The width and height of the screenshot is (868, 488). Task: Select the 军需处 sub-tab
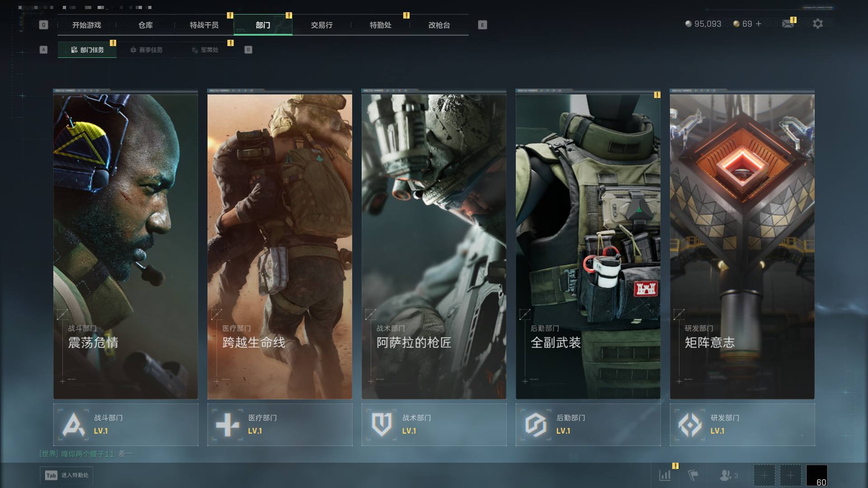[205, 50]
